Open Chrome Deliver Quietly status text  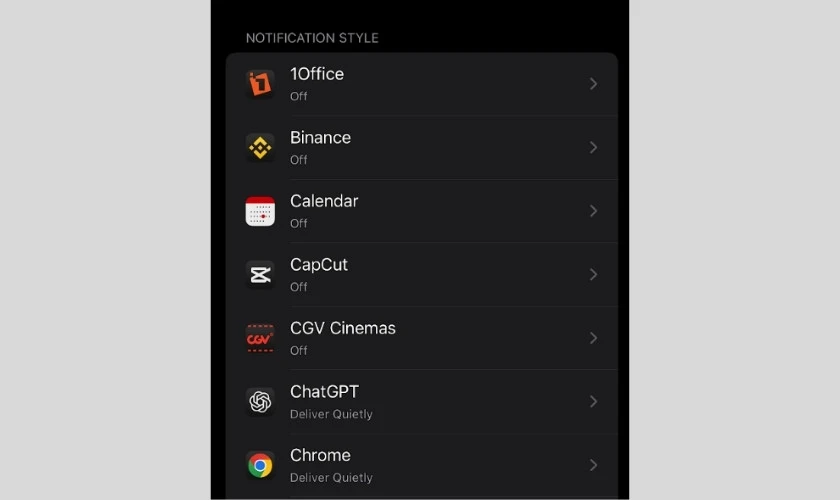point(331,477)
